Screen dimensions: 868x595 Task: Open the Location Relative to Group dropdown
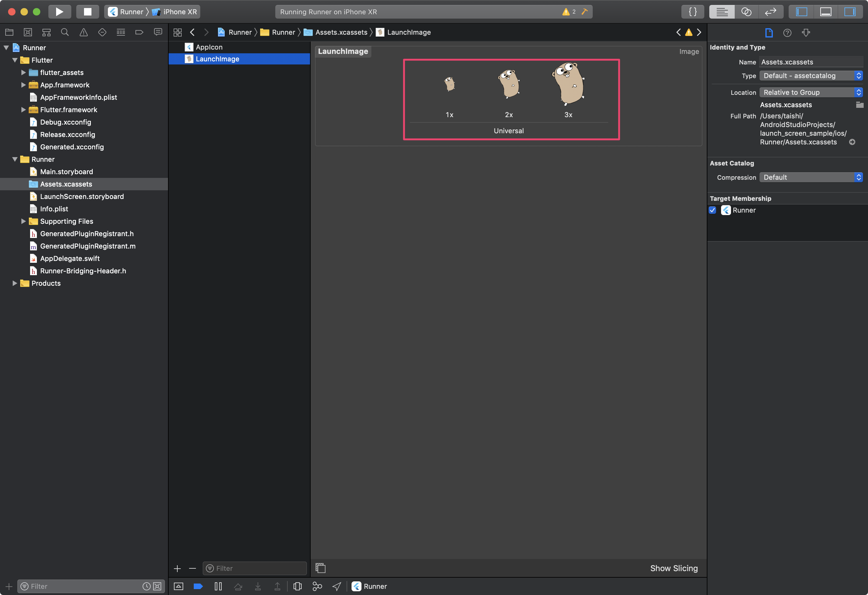coord(811,92)
